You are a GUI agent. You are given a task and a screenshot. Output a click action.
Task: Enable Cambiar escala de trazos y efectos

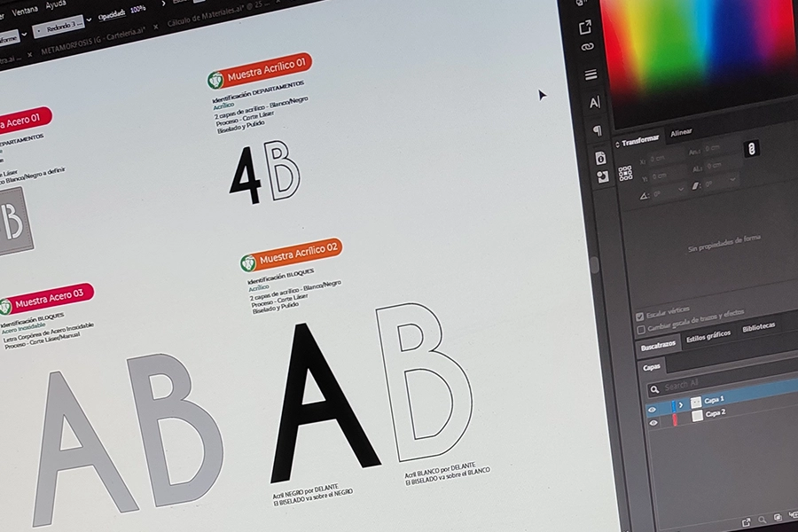point(641,330)
